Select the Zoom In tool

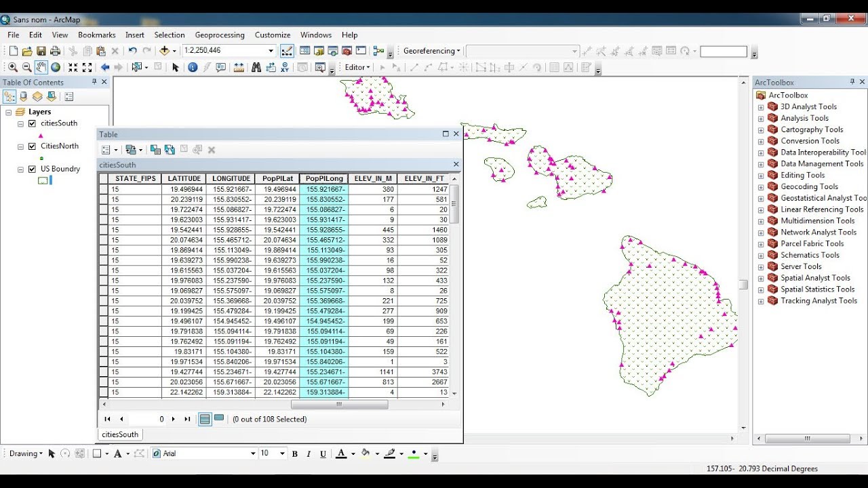pos(12,67)
